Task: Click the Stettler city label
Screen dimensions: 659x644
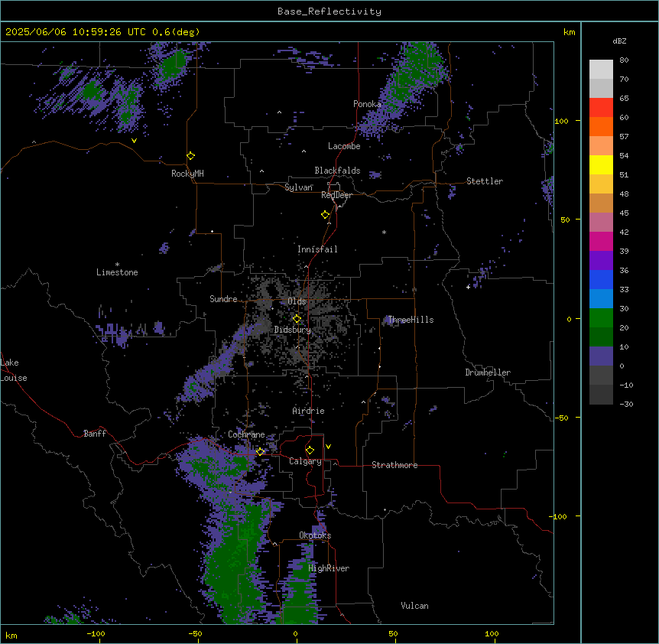Action: 485,181
